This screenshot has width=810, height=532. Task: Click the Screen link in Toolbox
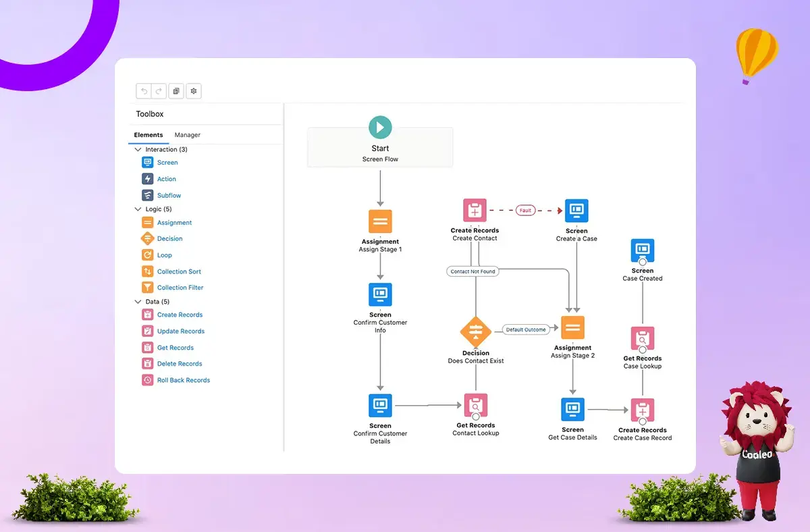pos(167,163)
